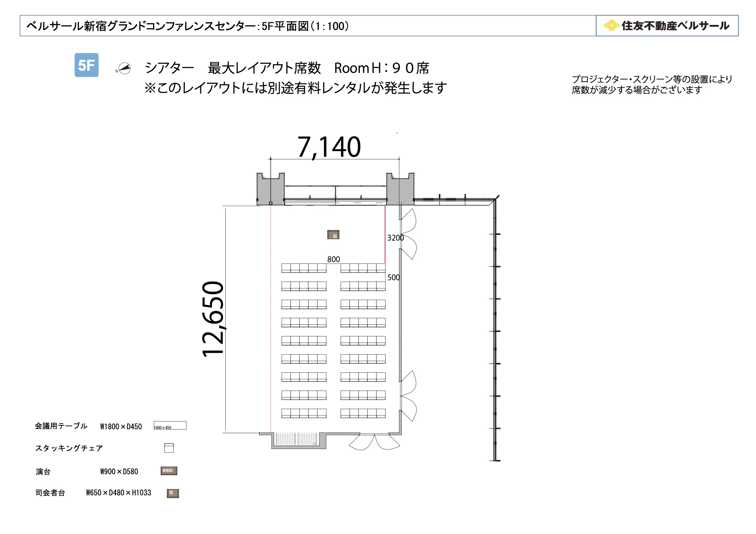The width and height of the screenshot is (756, 534).
Task: Click the Sumitomo Bellesalle logo emblem
Action: tap(611, 25)
